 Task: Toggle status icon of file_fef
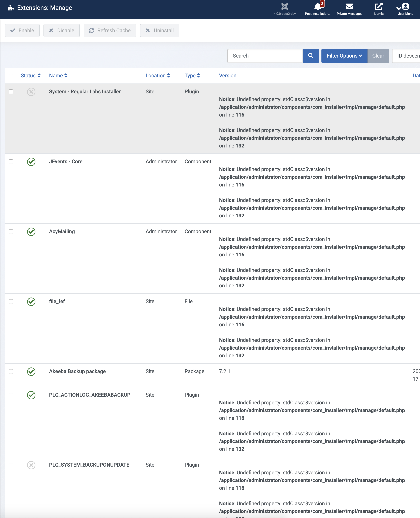[x=31, y=302]
